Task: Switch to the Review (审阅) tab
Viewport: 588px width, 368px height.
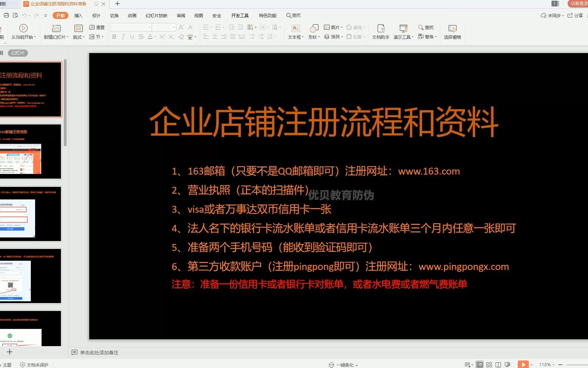Action: point(181,15)
